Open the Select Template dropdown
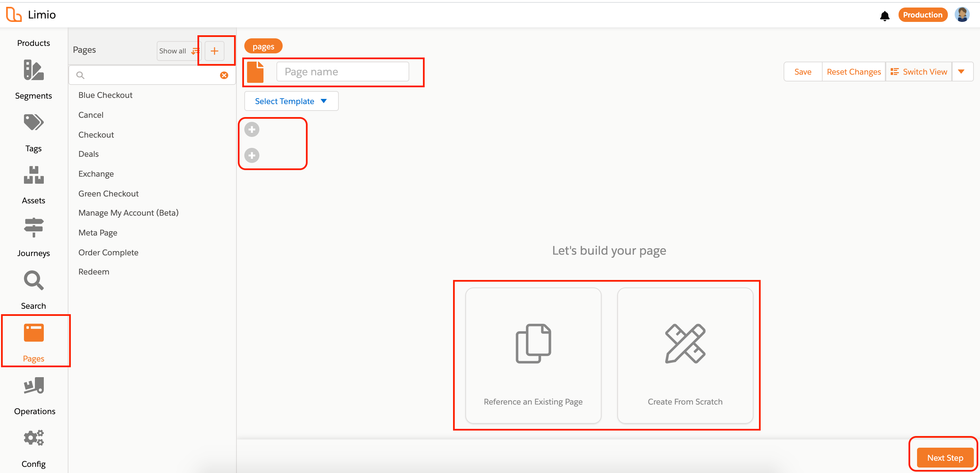This screenshot has height=473, width=980. tap(291, 101)
